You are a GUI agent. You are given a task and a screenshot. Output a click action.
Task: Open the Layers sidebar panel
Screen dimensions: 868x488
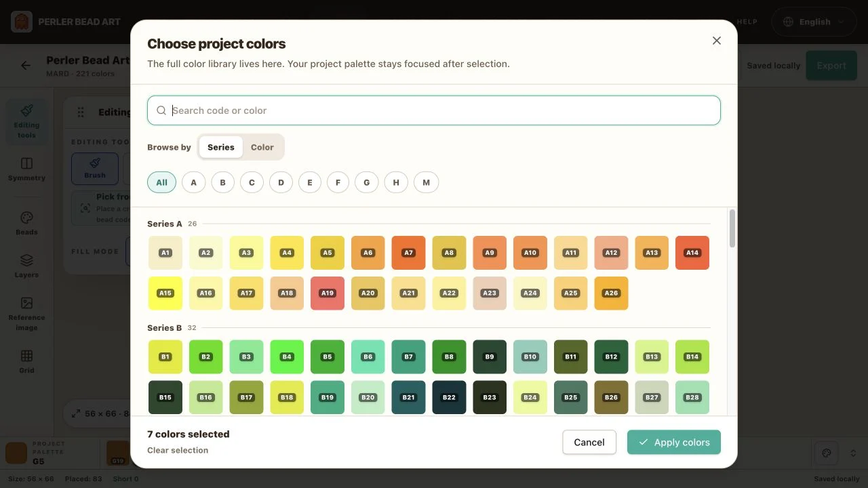coord(26,266)
